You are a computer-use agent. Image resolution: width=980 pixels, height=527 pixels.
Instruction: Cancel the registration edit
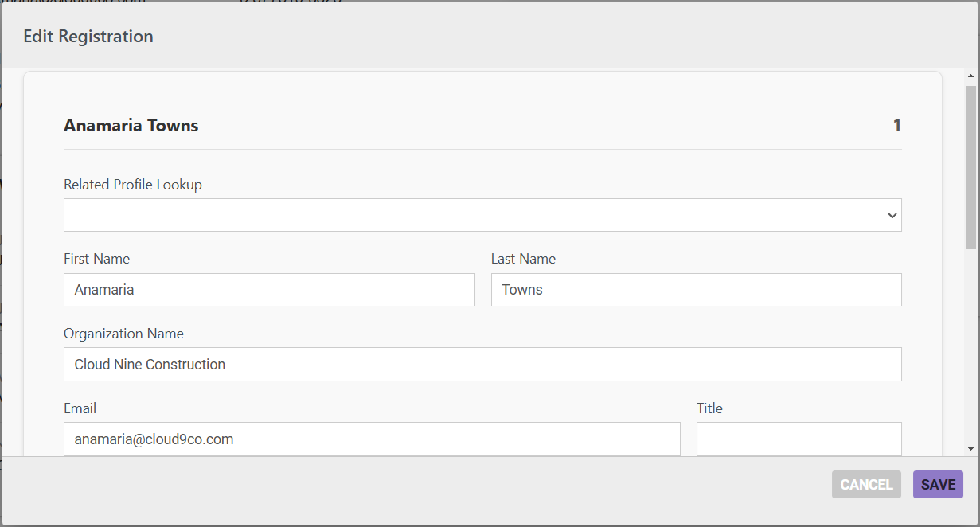tap(866, 485)
